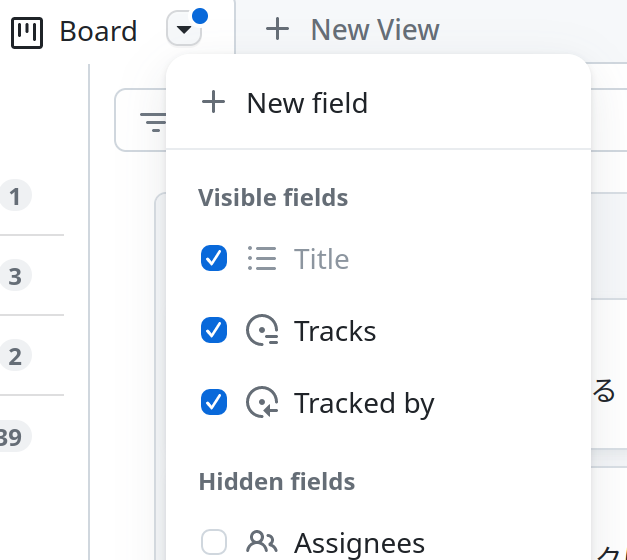Image resolution: width=627 pixels, height=560 pixels.
Task: Click the filter icon behind the menu
Action: (153, 122)
